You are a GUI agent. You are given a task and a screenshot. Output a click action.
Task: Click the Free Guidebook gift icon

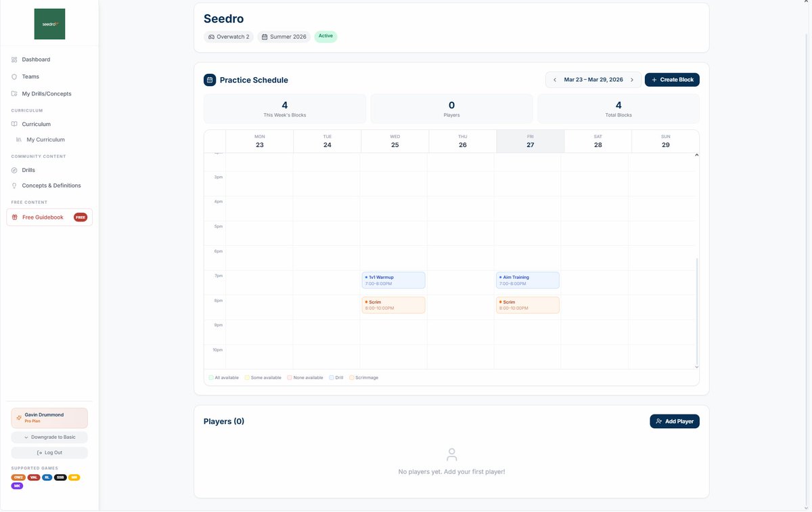tap(15, 217)
